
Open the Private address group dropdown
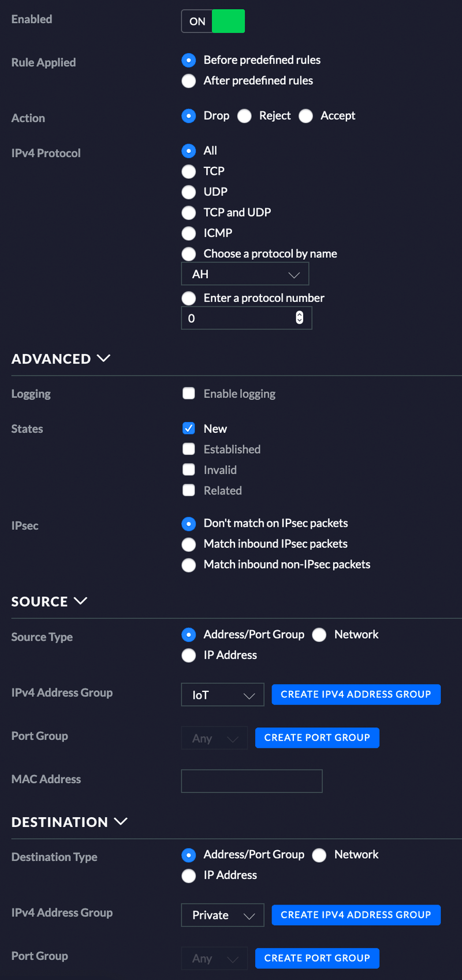pyautogui.click(x=222, y=915)
